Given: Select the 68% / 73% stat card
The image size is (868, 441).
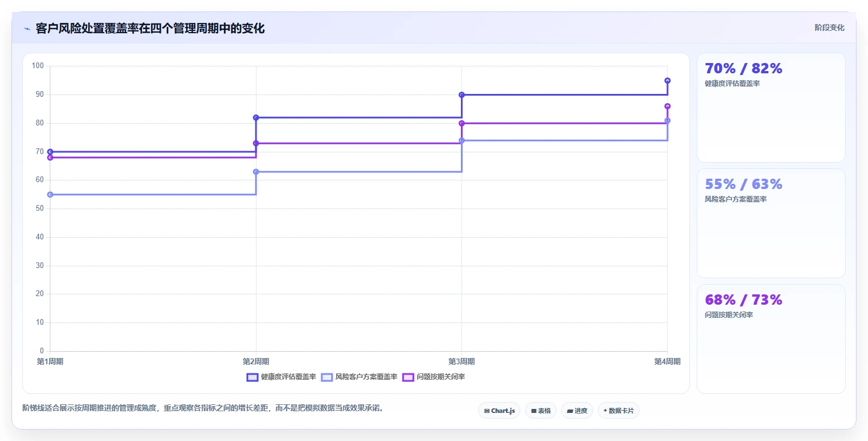Looking at the screenshot, I should coord(771,339).
